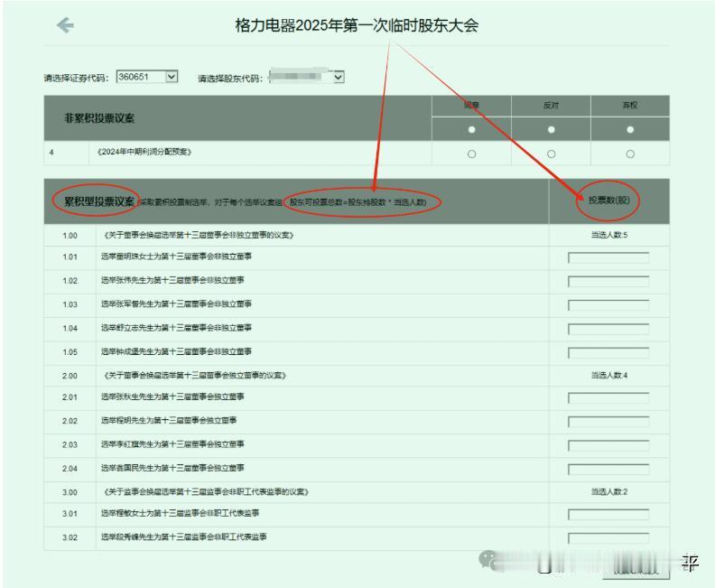Click the 当选人数:2 label

coord(609,491)
